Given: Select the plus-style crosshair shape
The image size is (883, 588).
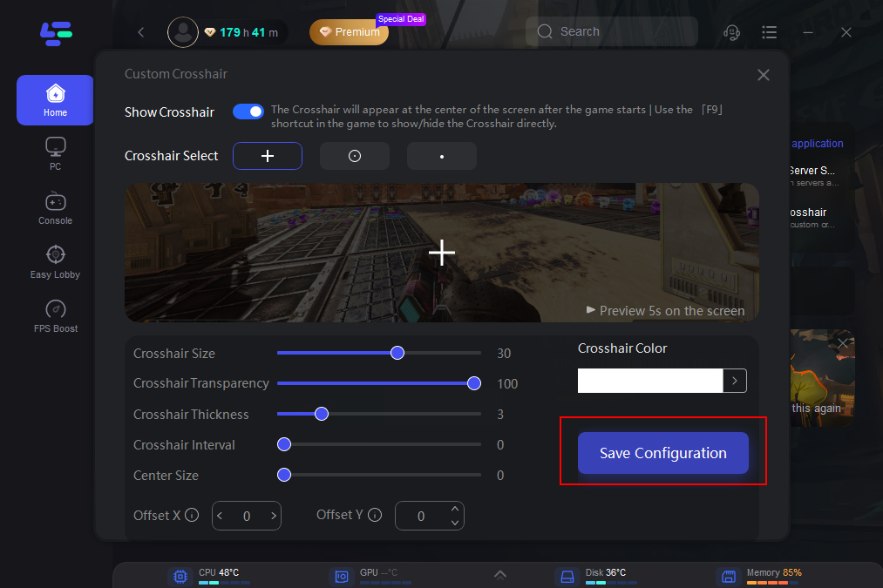Looking at the screenshot, I should tap(267, 155).
